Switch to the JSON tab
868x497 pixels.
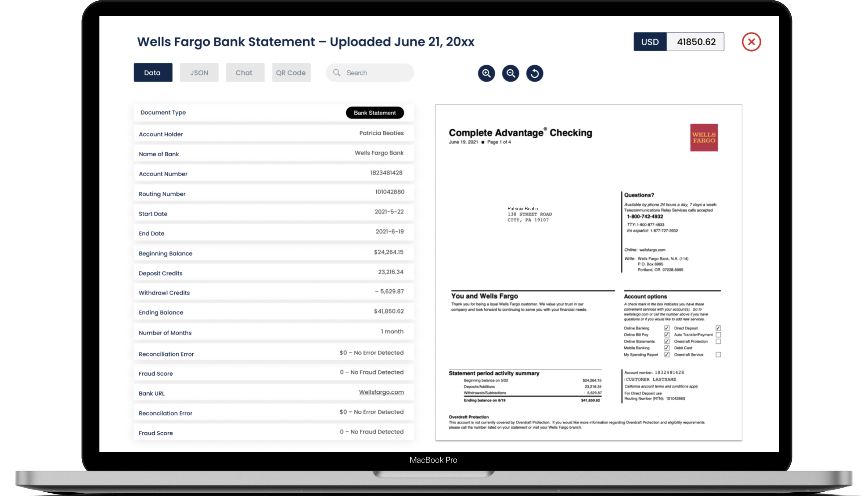[199, 72]
